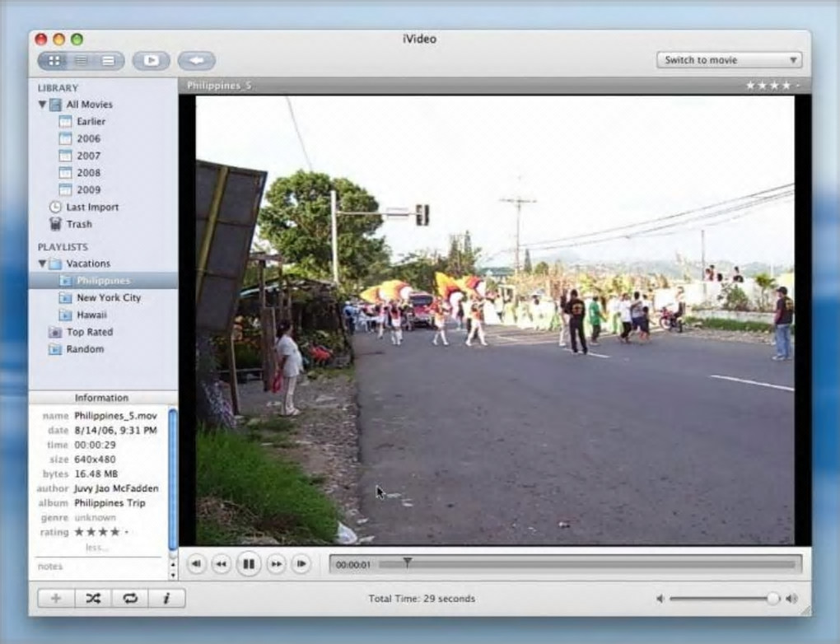
Task: Select the Hawaii playlist
Action: [91, 315]
